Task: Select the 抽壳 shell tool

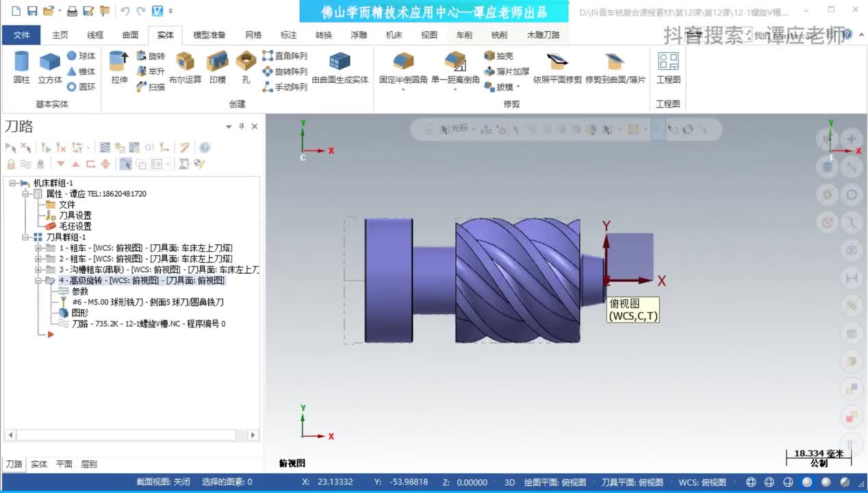Action: point(498,56)
